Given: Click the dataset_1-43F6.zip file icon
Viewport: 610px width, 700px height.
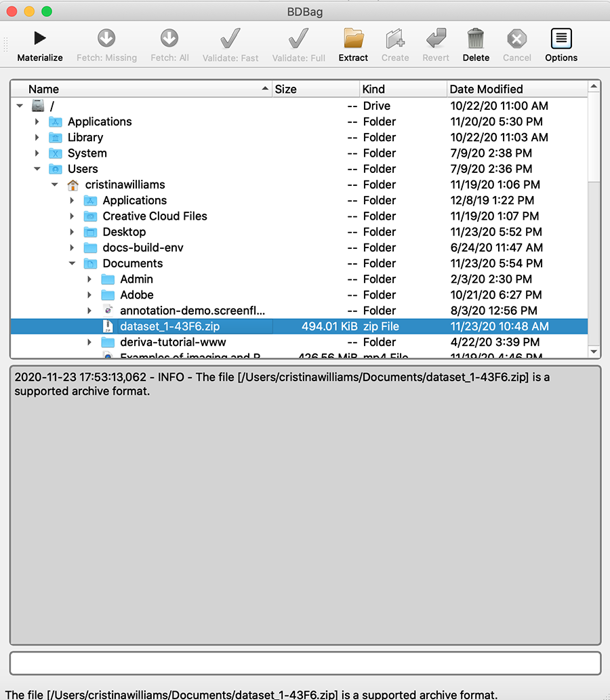Looking at the screenshot, I should click(108, 326).
